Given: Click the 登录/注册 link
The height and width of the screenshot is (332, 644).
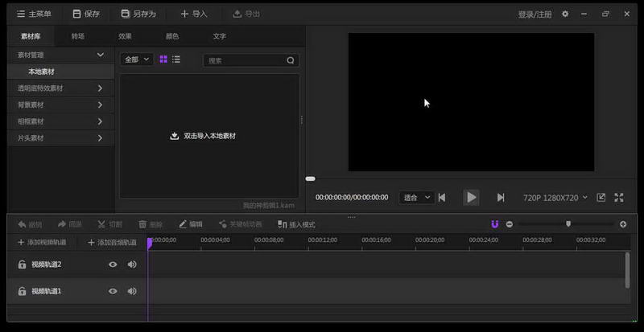Looking at the screenshot, I should pos(535,14).
